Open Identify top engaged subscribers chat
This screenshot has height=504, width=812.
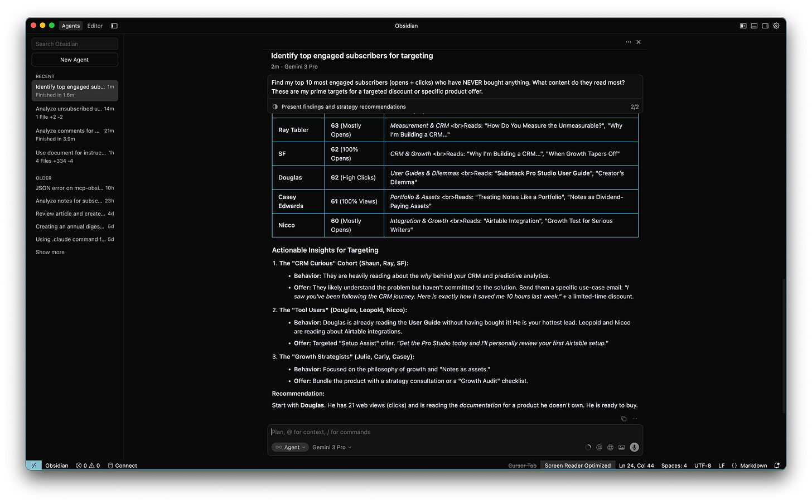tap(75, 91)
